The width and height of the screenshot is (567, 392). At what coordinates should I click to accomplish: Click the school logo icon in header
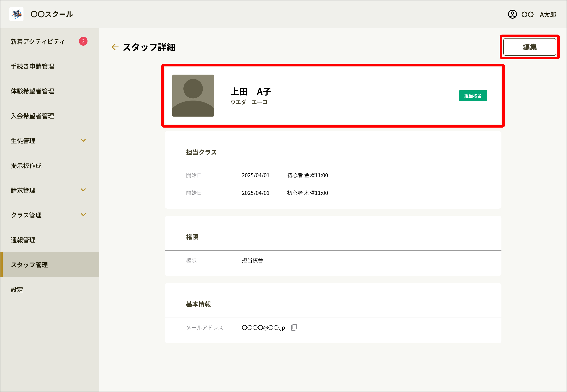click(x=16, y=14)
